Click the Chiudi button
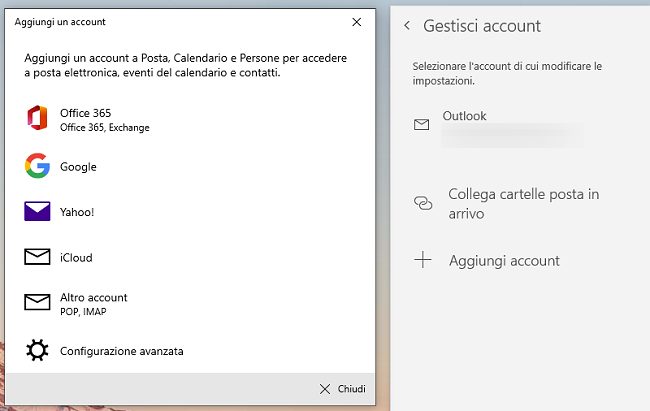This screenshot has height=411, width=650. pyautogui.click(x=342, y=389)
